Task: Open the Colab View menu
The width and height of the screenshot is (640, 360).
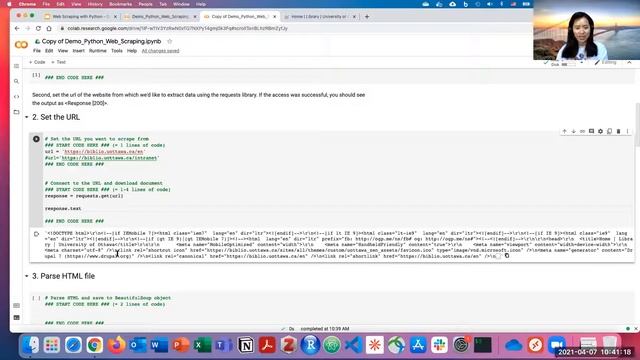Action: 63,51
